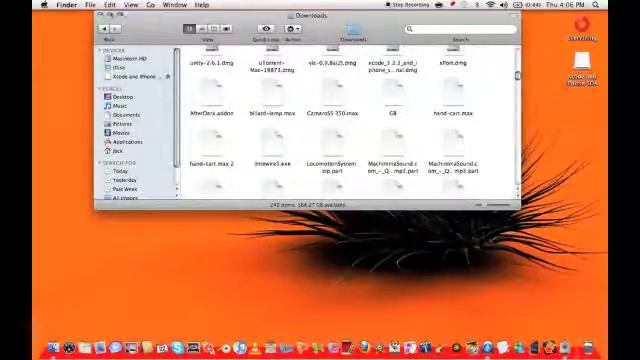Open the Help menu
Screen dimensions: 640x360
[202, 5]
